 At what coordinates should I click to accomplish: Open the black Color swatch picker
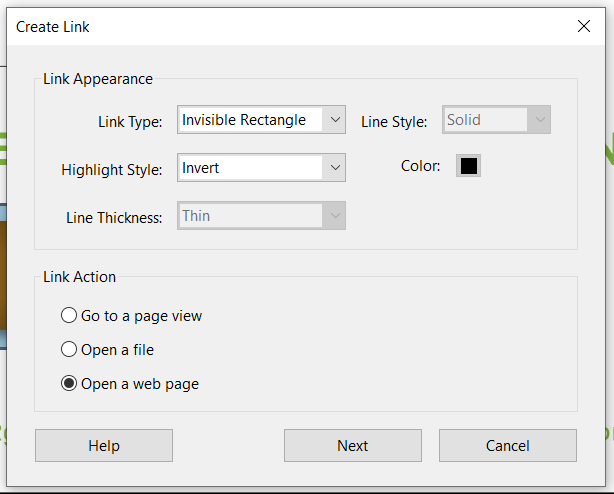click(x=468, y=166)
